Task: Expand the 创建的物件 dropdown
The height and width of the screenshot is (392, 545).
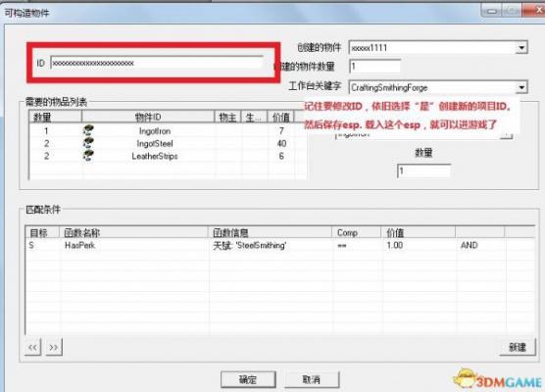Action: coord(521,48)
